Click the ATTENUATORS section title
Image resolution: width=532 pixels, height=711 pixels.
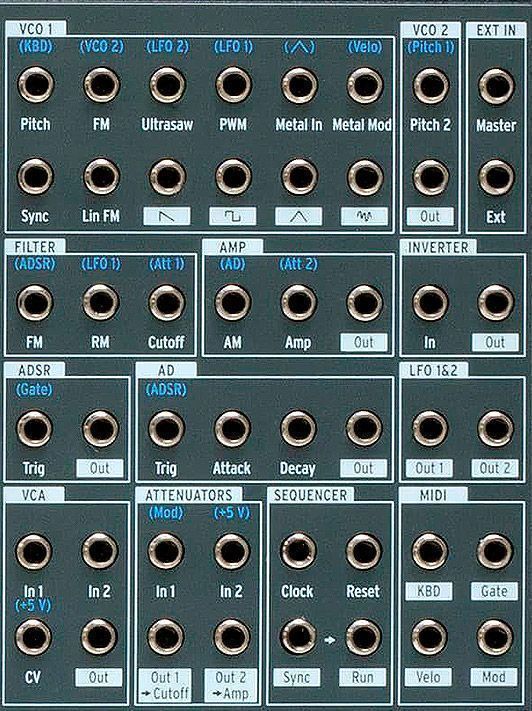pos(189,495)
